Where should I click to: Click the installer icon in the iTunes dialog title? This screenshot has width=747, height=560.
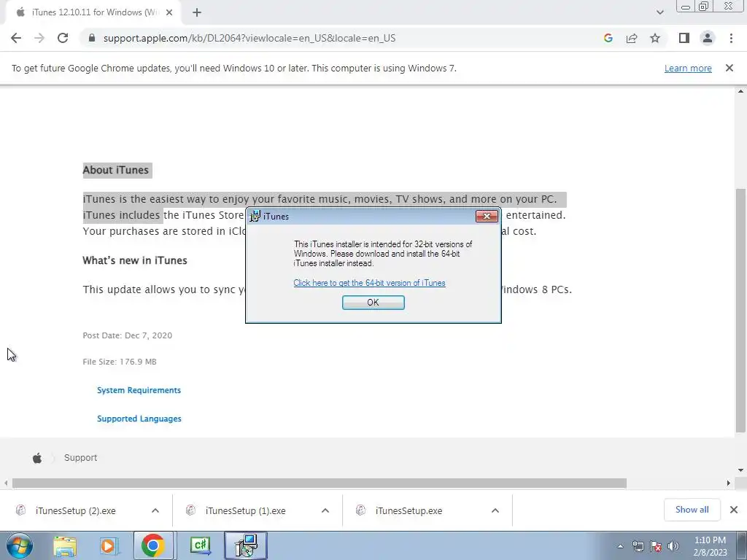255,216
